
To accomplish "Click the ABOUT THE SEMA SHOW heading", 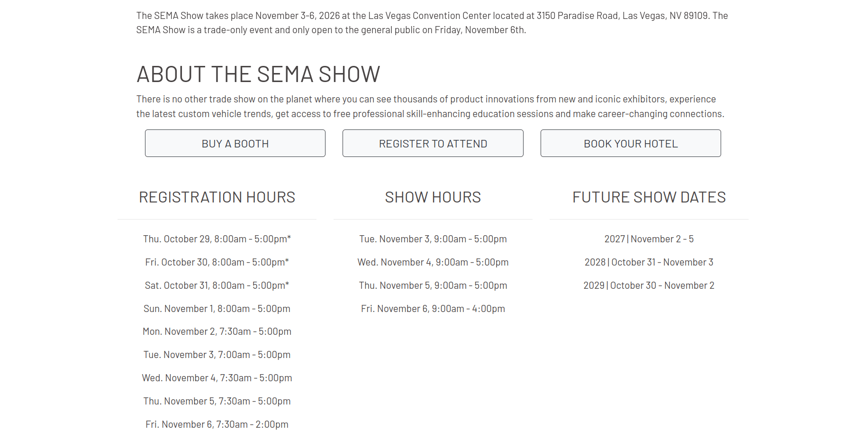I will pyautogui.click(x=258, y=74).
